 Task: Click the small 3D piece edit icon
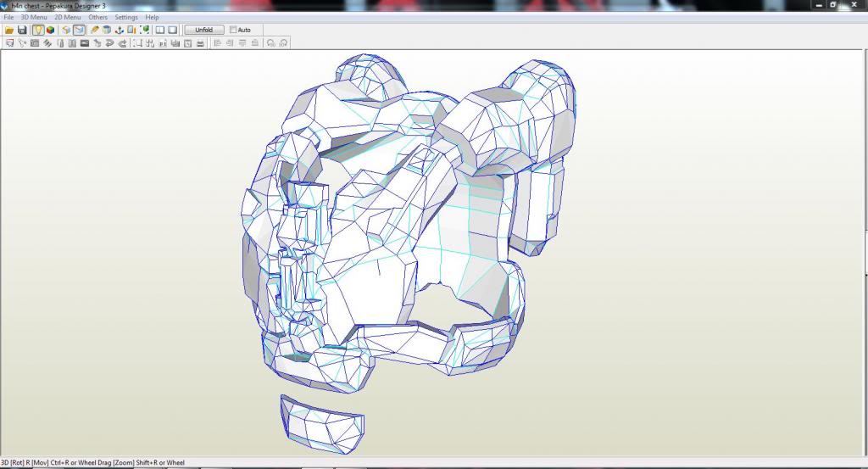tap(97, 43)
